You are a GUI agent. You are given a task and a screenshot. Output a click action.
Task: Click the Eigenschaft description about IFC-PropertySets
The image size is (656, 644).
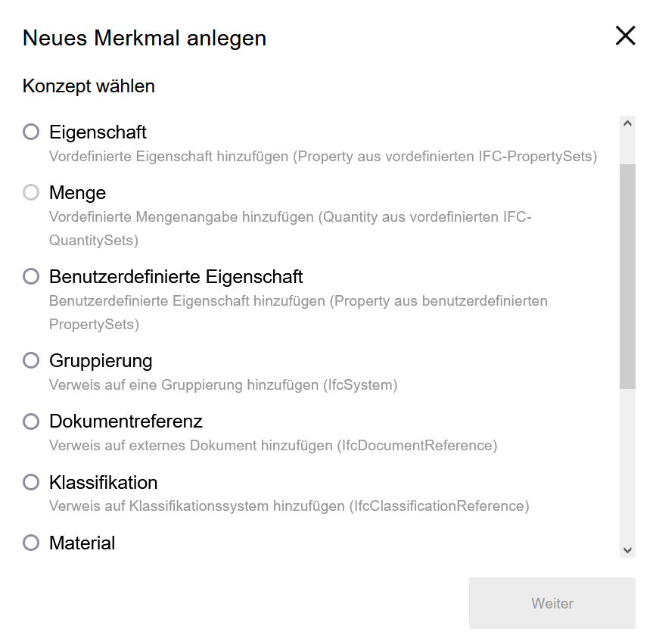point(323,157)
